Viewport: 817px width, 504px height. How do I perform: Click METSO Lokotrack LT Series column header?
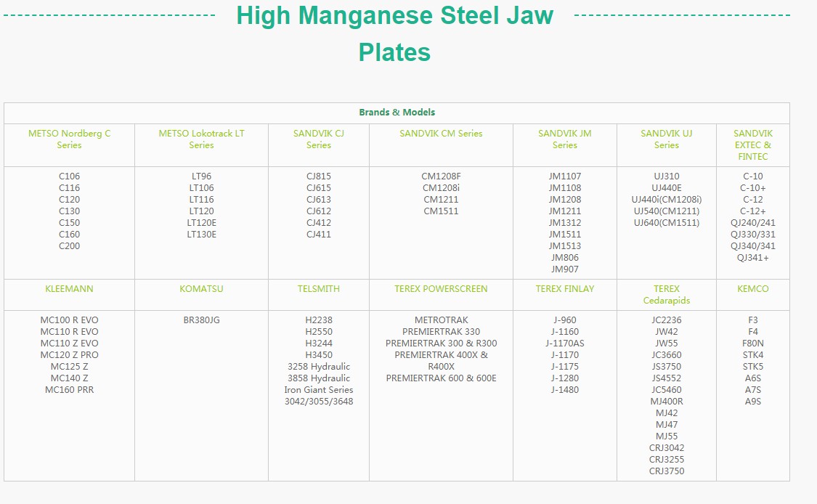tap(202, 139)
